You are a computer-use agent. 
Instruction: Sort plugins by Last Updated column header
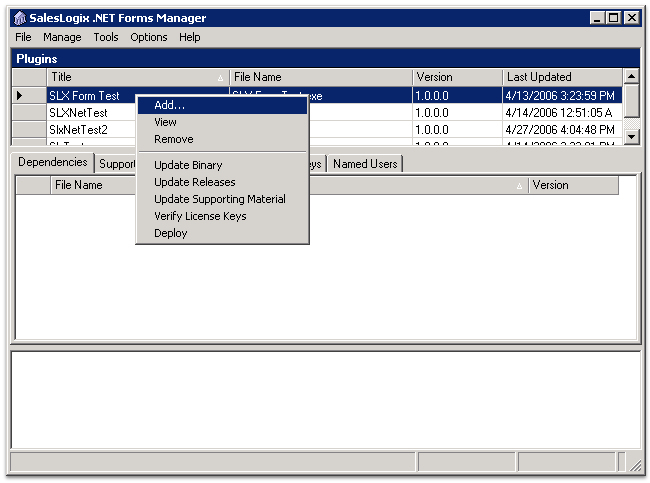coord(562,77)
